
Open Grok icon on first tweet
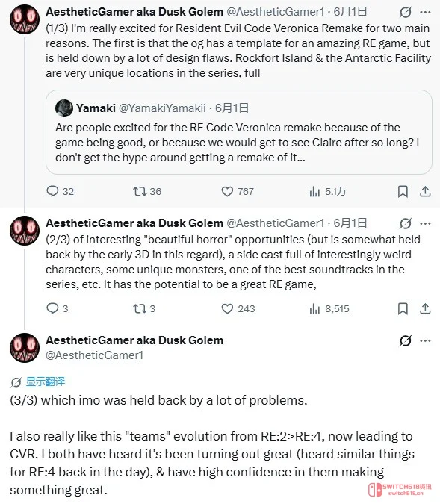point(406,12)
